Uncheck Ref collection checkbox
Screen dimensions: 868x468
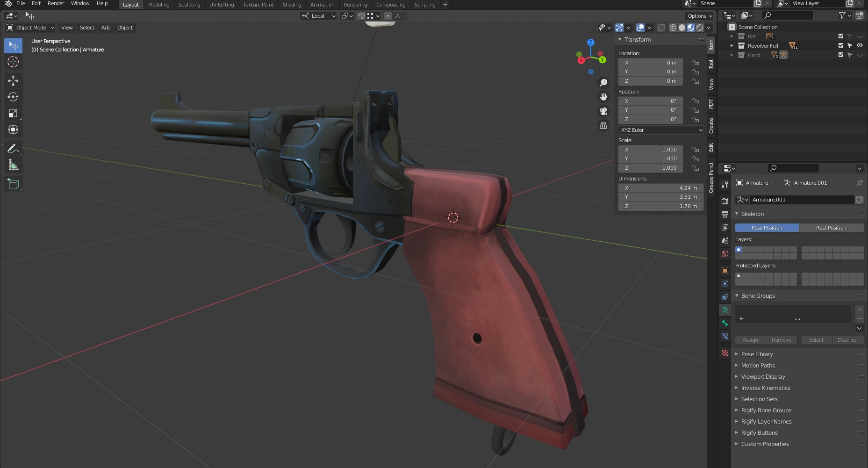coord(841,36)
